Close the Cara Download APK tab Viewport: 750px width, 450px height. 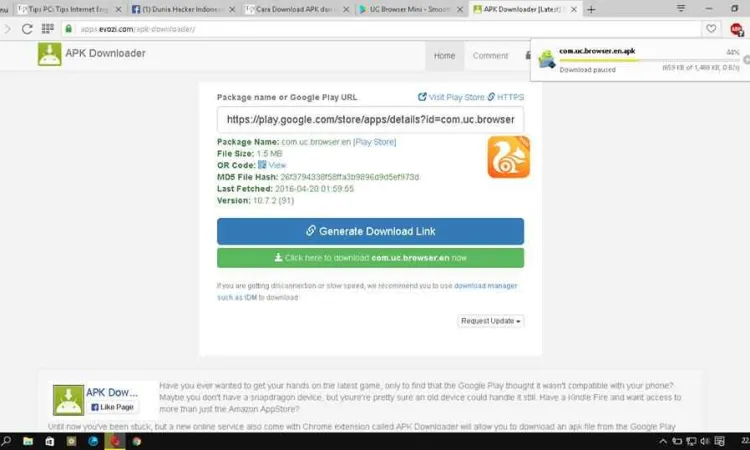point(346,10)
